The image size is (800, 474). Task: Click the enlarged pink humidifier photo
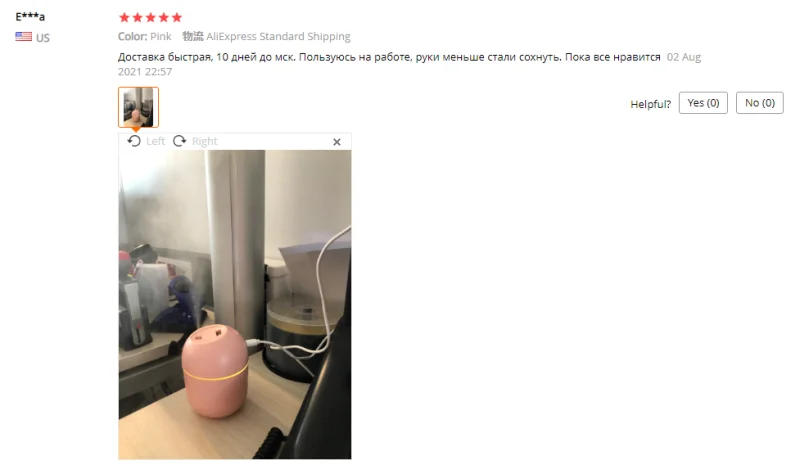pos(235,305)
